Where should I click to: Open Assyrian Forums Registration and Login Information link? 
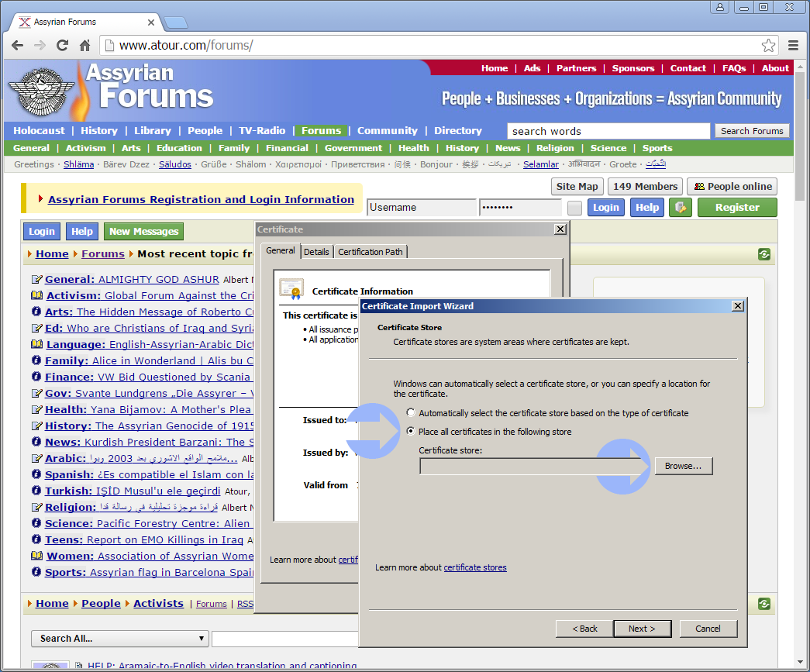201,199
